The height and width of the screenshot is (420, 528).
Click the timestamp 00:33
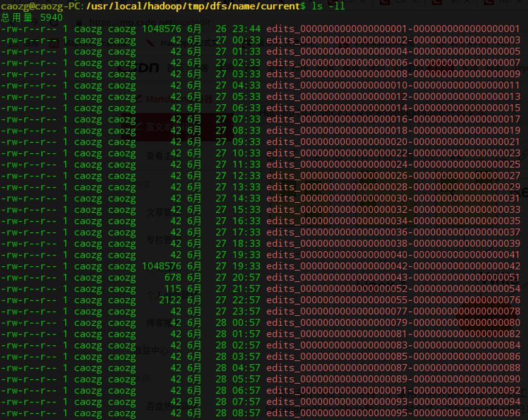click(247, 40)
